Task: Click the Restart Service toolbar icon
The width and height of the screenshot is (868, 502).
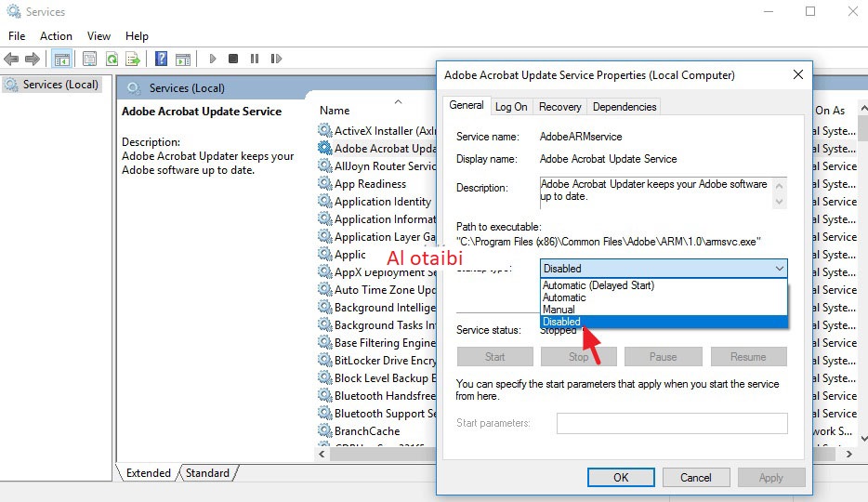Action: pyautogui.click(x=276, y=59)
